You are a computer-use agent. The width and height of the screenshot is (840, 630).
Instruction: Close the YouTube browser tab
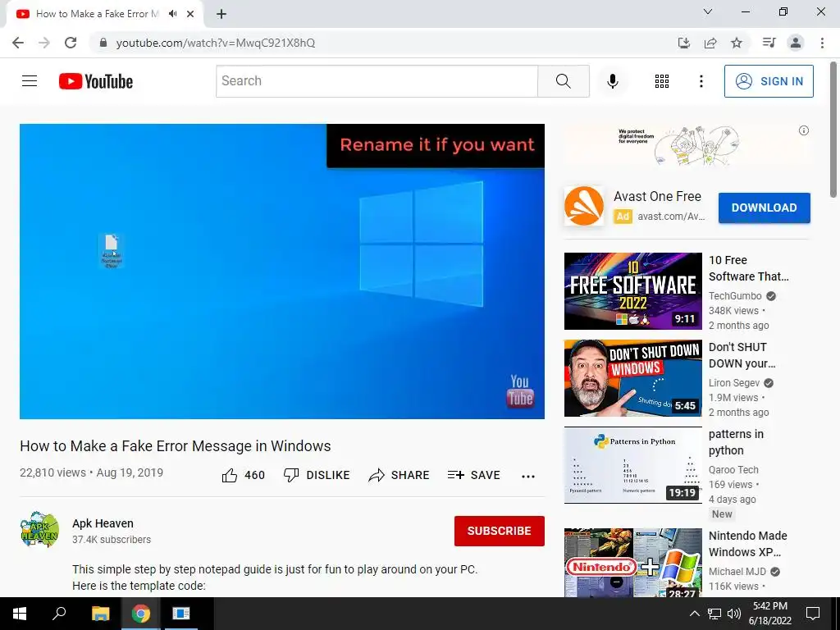[x=190, y=14]
